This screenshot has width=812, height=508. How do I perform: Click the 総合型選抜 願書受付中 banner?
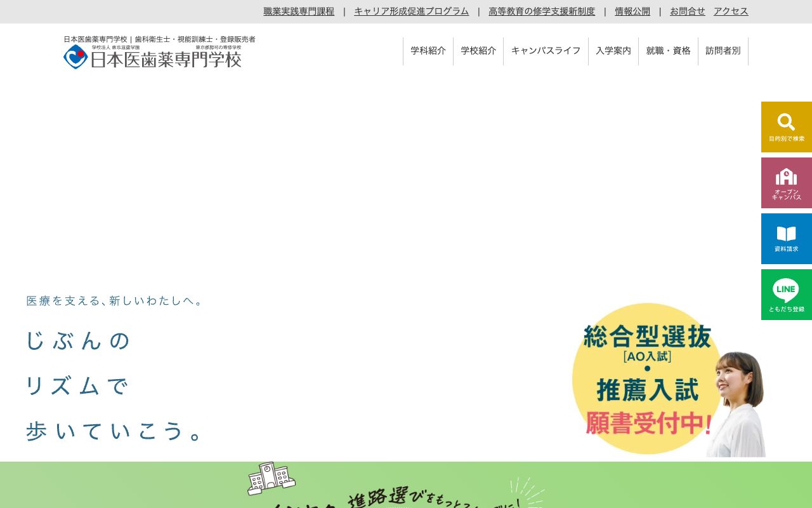[x=669, y=379]
